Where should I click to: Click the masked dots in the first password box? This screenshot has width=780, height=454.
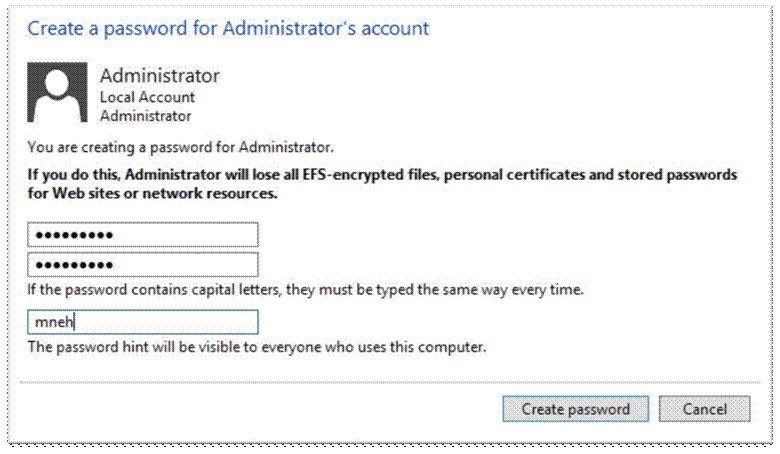coord(74,235)
